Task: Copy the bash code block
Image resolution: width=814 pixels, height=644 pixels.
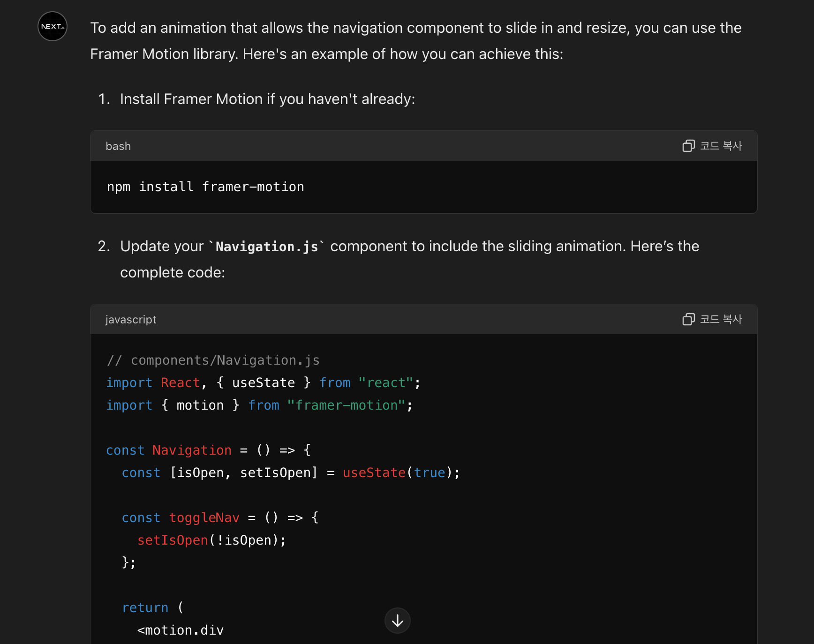Action: [x=712, y=146]
